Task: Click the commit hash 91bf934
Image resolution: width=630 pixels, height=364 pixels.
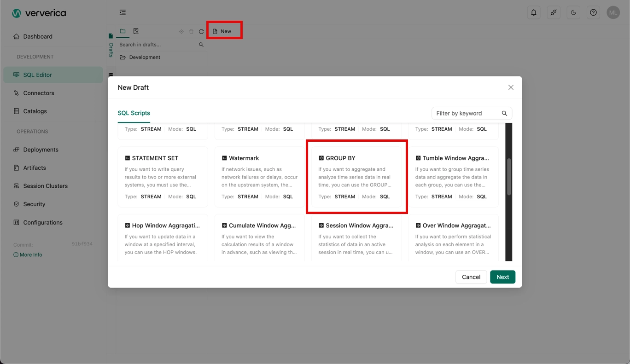Action: (x=82, y=244)
